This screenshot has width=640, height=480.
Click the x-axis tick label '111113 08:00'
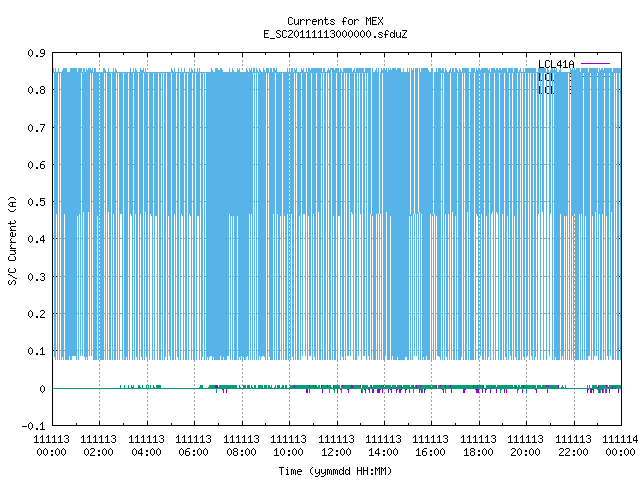[242, 446]
